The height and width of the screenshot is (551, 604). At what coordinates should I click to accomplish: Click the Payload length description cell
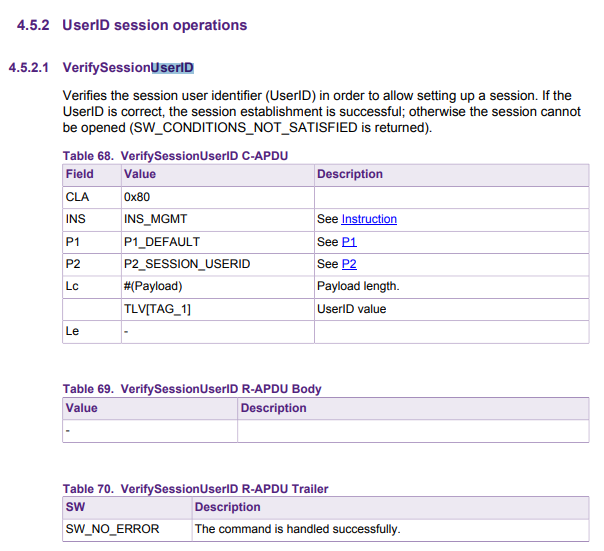[x=358, y=286]
